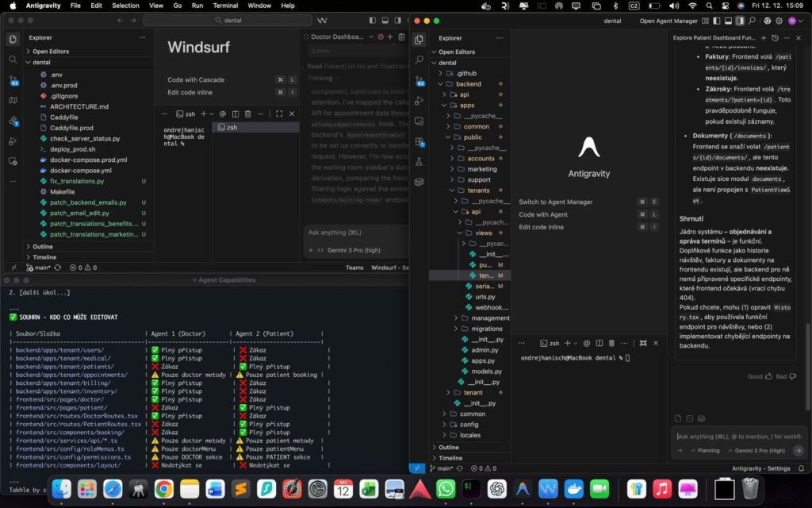Click Code with Cascade in Windsurf
The image size is (812, 508).
(x=196, y=79)
